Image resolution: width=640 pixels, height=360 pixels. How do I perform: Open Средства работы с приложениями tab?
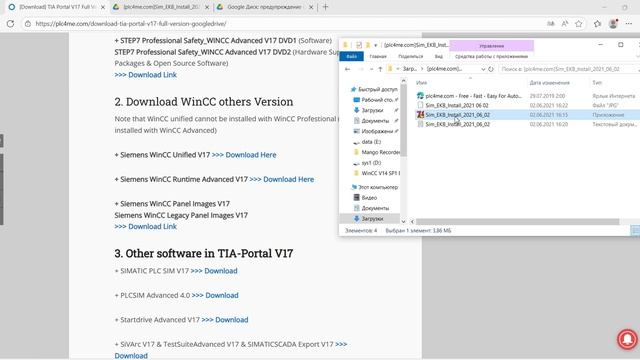pos(491,56)
